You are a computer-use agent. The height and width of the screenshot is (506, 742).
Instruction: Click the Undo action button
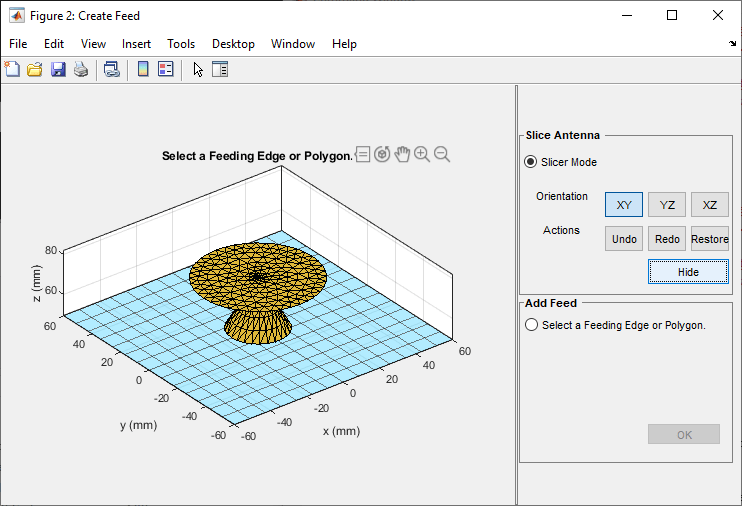click(624, 239)
